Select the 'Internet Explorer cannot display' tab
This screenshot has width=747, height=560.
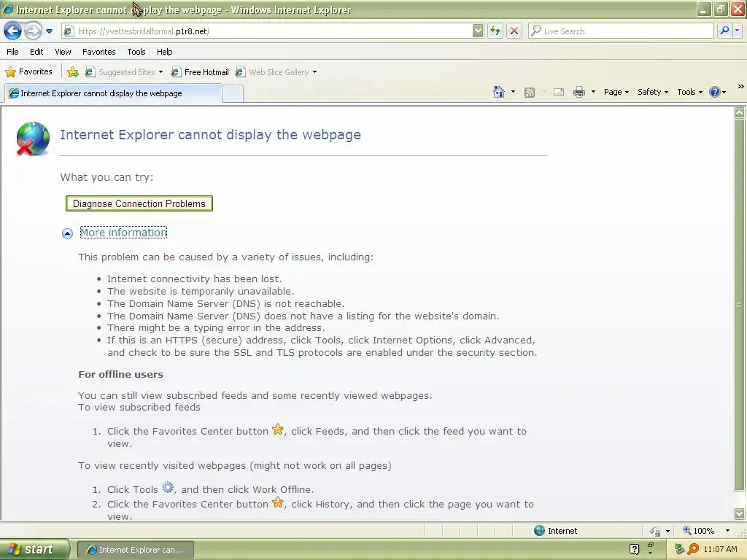(x=113, y=93)
